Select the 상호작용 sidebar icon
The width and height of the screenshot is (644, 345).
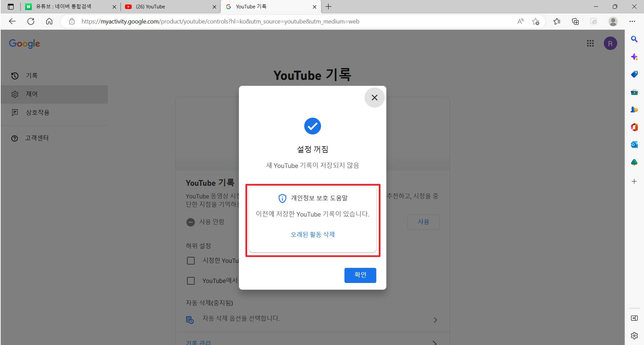tap(15, 113)
